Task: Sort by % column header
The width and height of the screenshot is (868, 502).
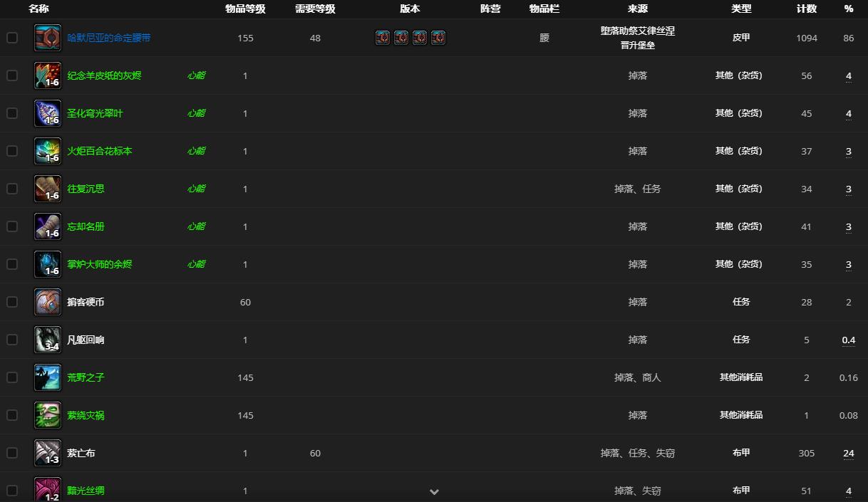Action: [849, 9]
